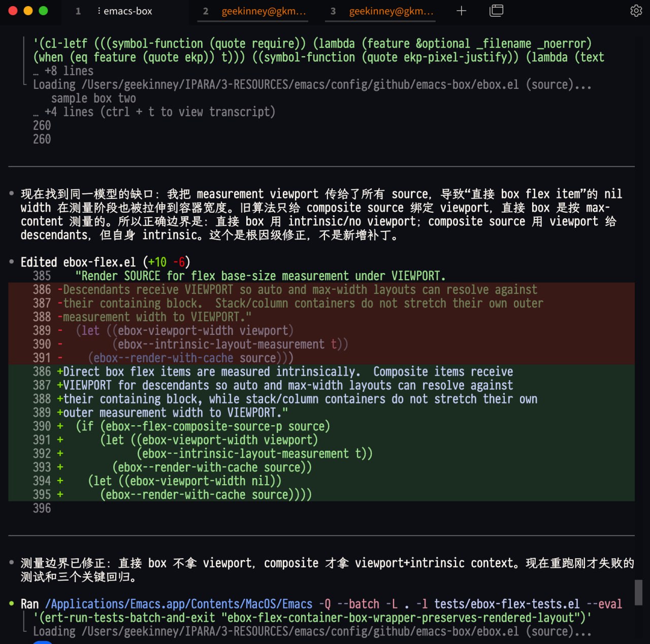This screenshot has height=644, width=650.
Task: Open a new terminal tab with plus icon
Action: tap(461, 11)
